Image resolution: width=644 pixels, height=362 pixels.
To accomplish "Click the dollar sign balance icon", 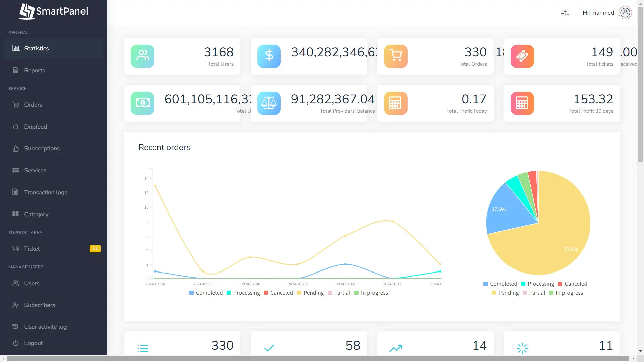I will click(x=269, y=56).
